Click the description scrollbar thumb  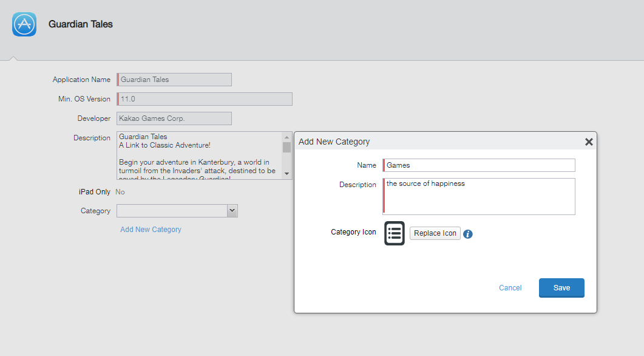click(x=287, y=147)
